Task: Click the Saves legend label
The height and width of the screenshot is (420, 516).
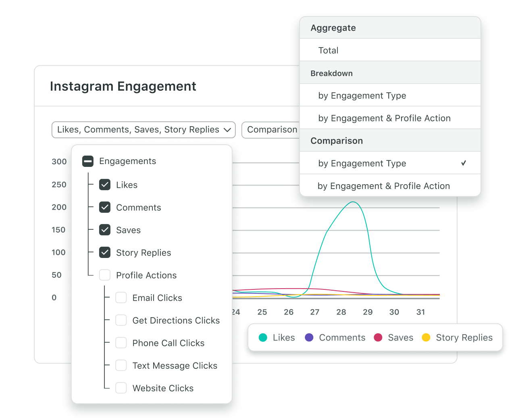Action: pyautogui.click(x=401, y=337)
